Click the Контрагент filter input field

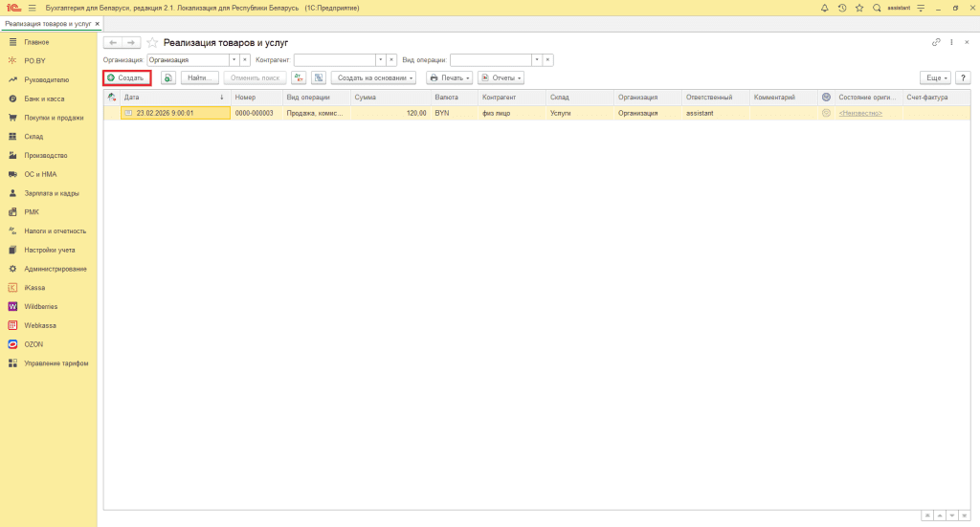[334, 59]
